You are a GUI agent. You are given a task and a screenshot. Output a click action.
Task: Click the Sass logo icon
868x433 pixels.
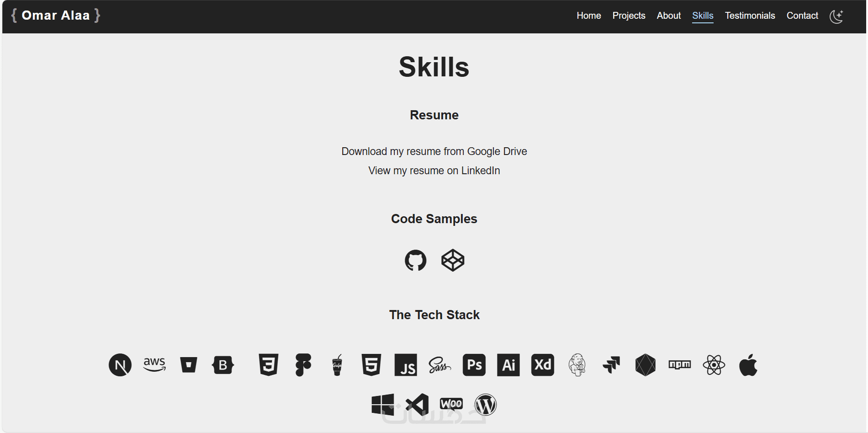440,365
